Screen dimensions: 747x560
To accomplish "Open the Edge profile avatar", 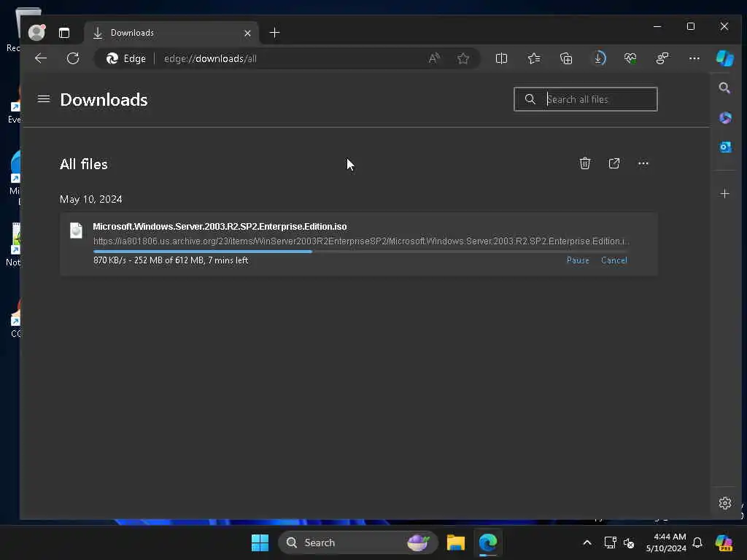I will (36, 32).
